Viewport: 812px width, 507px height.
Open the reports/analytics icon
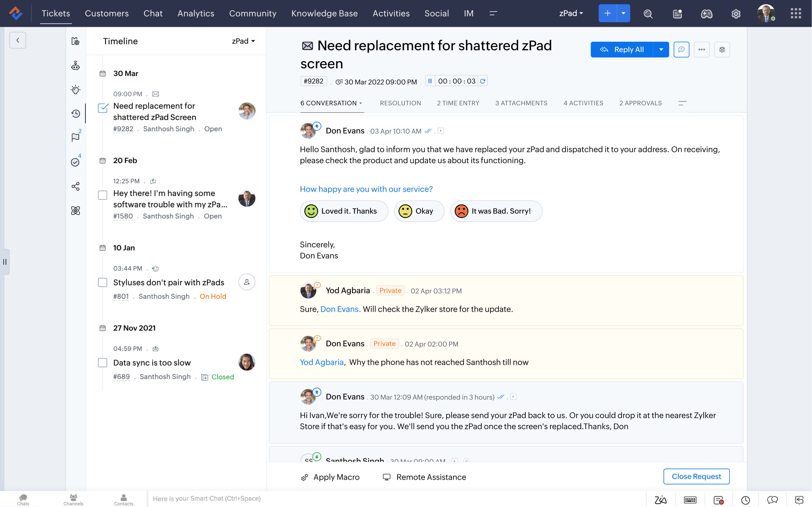(196, 13)
